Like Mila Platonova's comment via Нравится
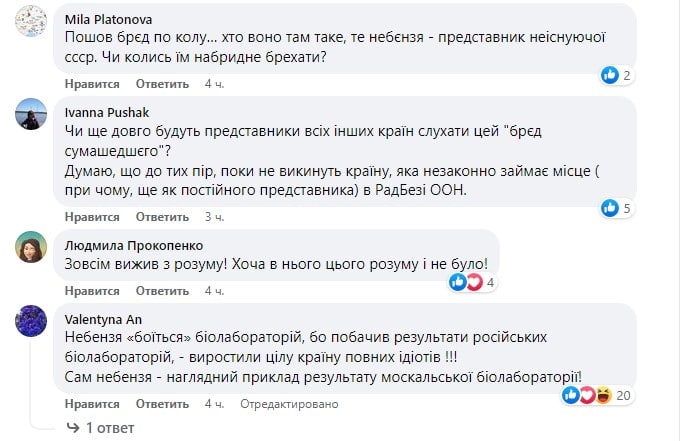 [x=92, y=84]
